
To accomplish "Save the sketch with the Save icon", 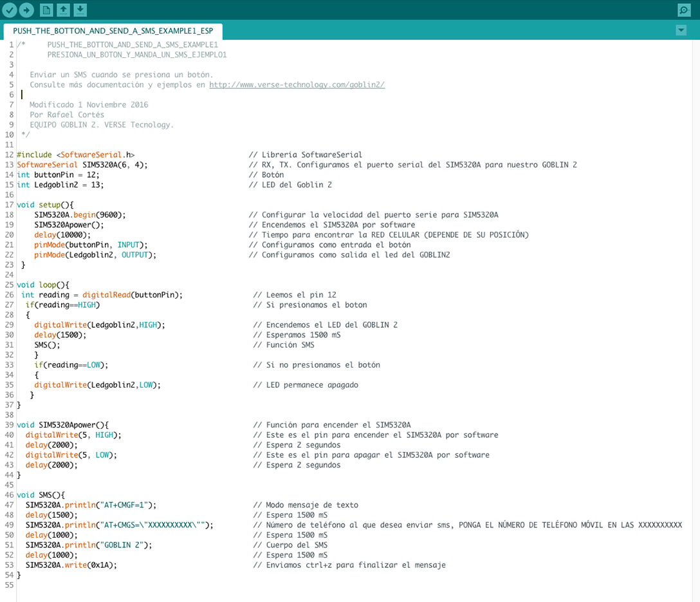I will [80, 10].
